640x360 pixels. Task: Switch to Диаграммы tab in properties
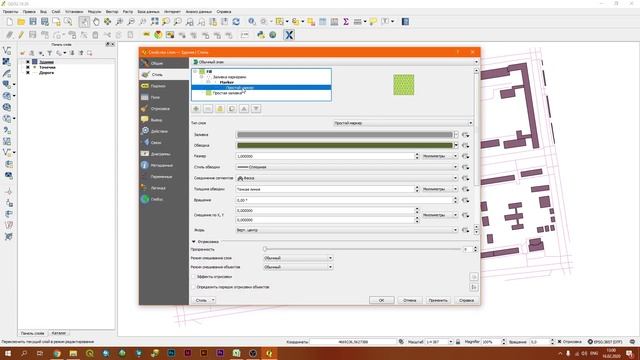coord(164,154)
